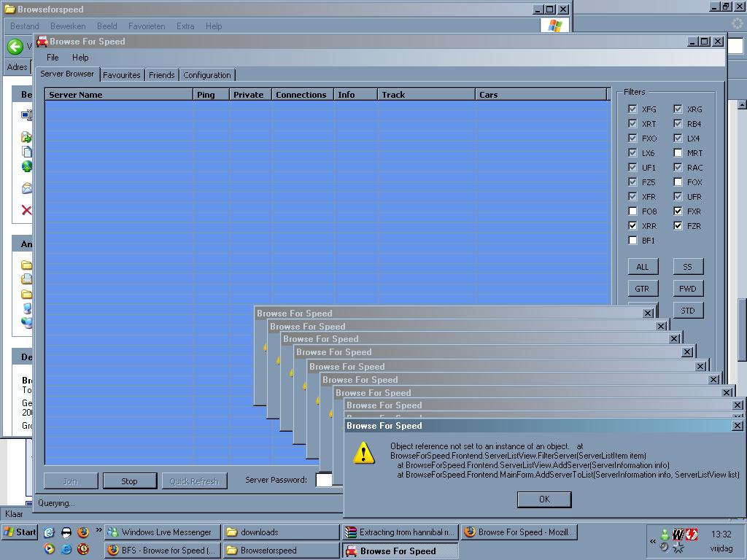
Task: Switch to Extracting from hannibal taskbar item
Action: [400, 532]
